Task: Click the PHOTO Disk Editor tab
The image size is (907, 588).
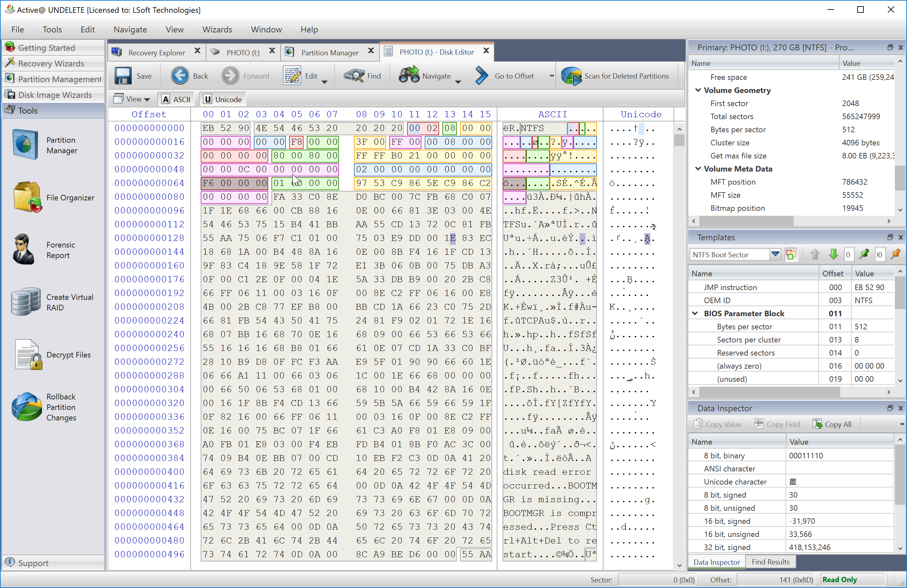Action: [x=436, y=51]
